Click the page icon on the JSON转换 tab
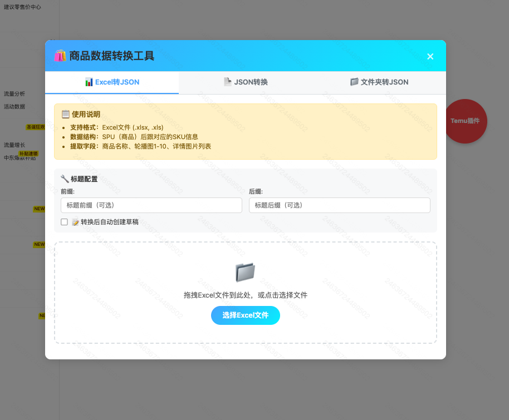 (x=227, y=81)
